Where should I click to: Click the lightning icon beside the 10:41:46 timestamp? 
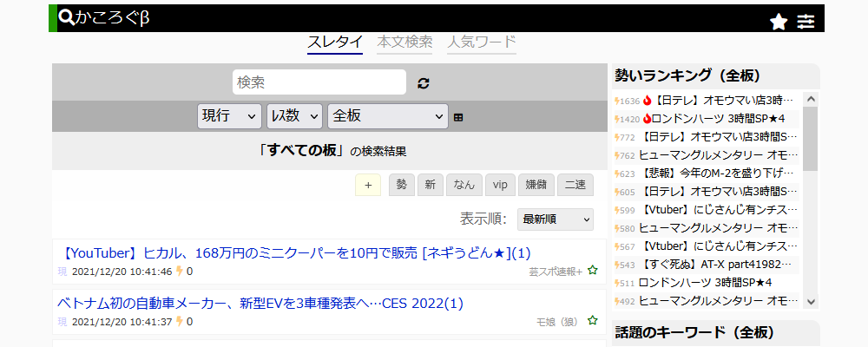point(180,272)
